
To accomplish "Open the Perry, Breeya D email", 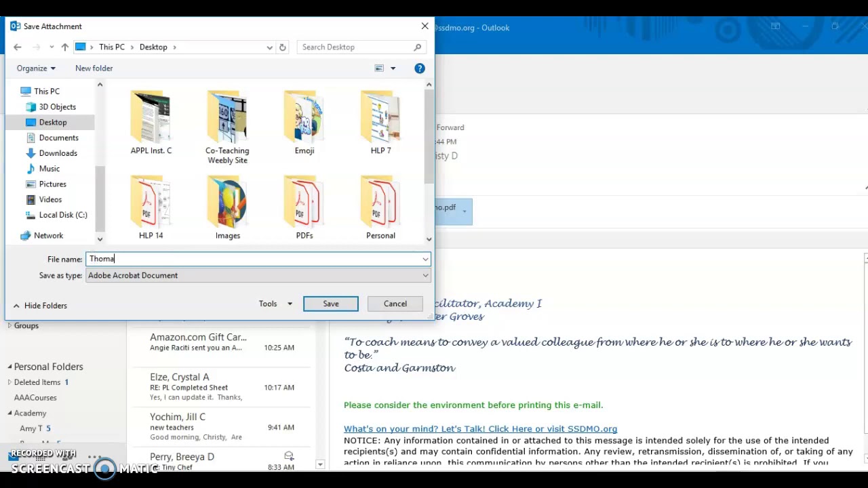I will [x=222, y=461].
